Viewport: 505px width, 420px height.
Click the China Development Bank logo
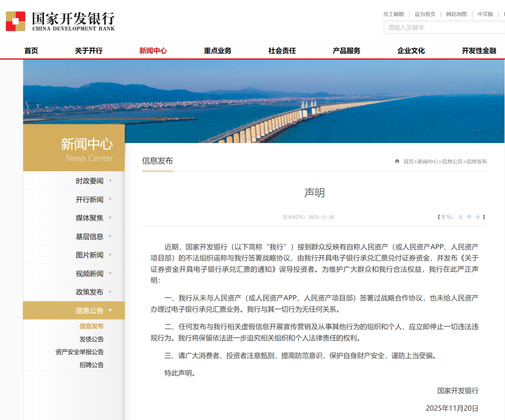coord(60,21)
